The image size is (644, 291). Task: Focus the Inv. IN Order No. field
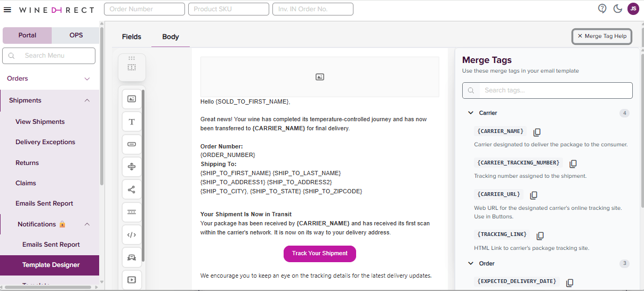(313, 9)
